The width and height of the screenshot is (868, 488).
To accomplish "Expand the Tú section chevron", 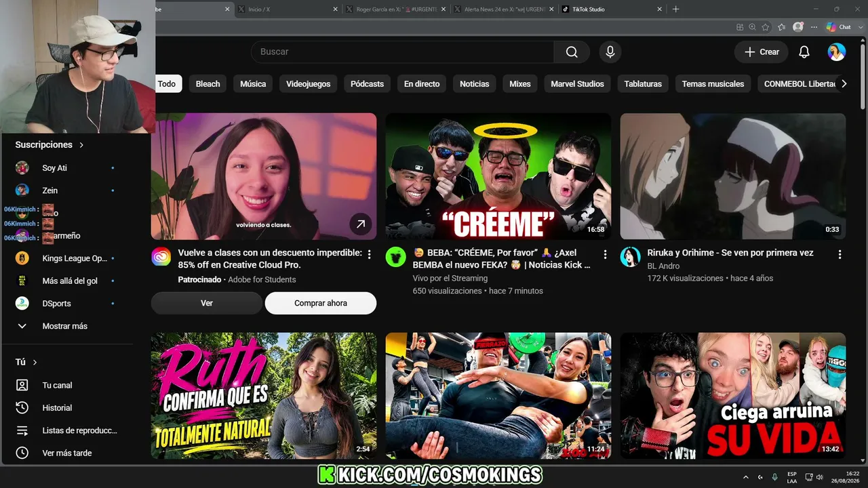I will (35, 363).
